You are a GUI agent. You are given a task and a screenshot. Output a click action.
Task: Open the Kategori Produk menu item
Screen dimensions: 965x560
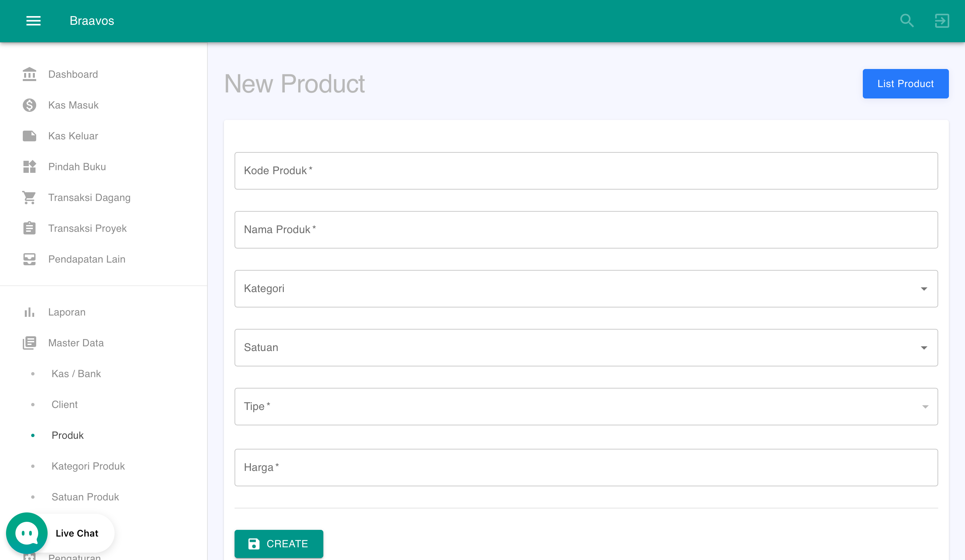click(x=88, y=466)
